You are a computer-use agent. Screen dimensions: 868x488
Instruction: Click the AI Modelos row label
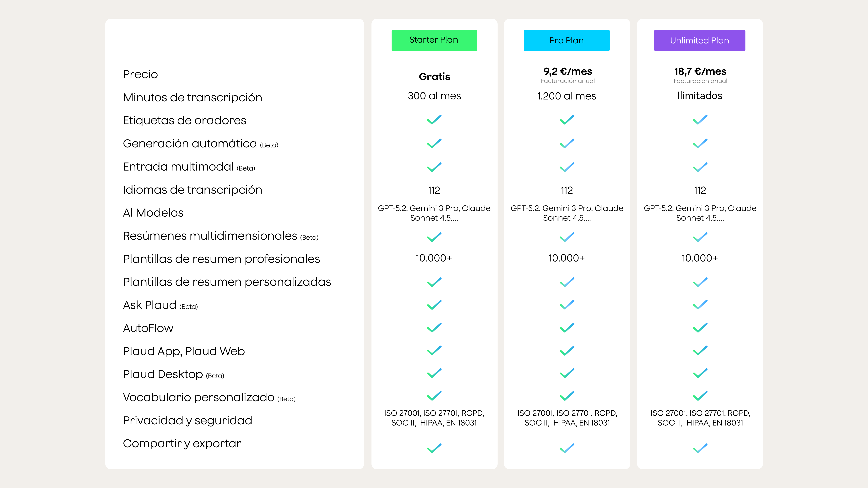[x=153, y=213]
